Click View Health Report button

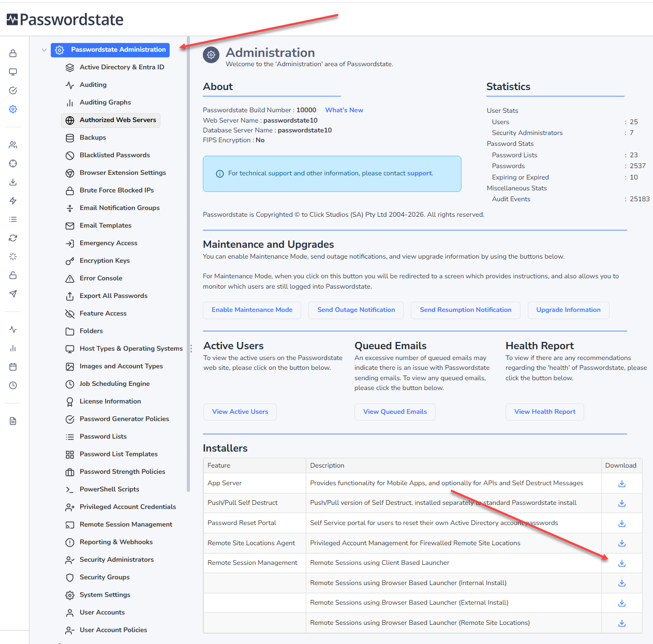pos(545,412)
